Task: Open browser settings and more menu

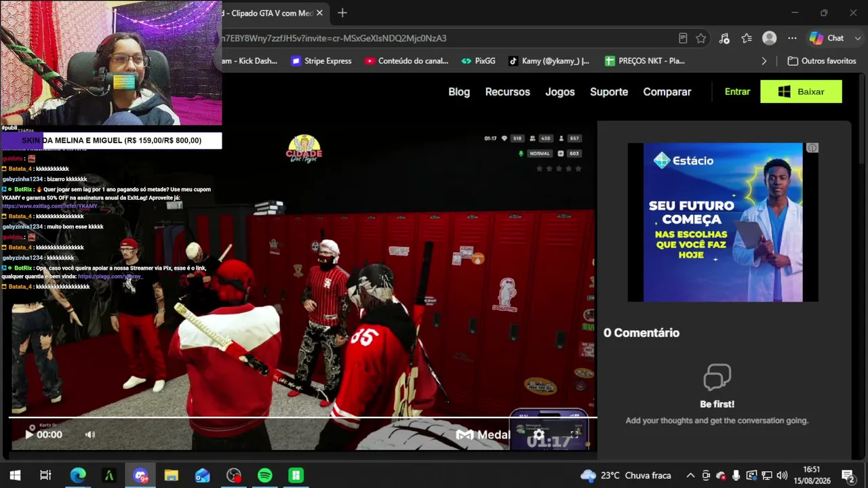Action: click(792, 38)
